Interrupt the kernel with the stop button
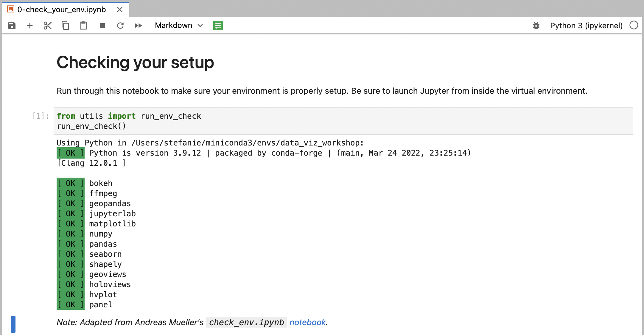This screenshot has height=335, width=644. pyautogui.click(x=102, y=26)
